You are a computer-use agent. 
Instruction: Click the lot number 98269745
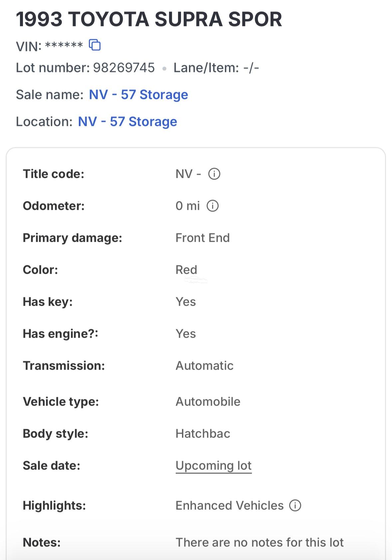[124, 68]
